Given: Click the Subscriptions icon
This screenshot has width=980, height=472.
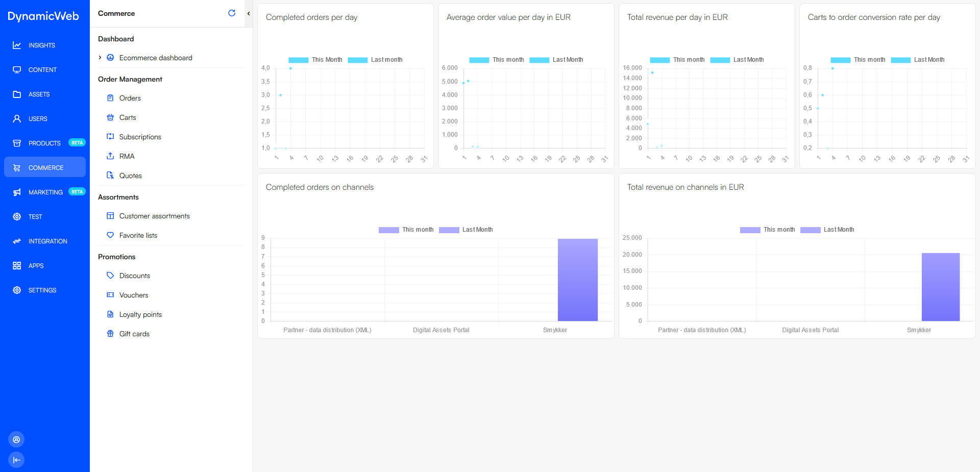Looking at the screenshot, I should (x=110, y=137).
